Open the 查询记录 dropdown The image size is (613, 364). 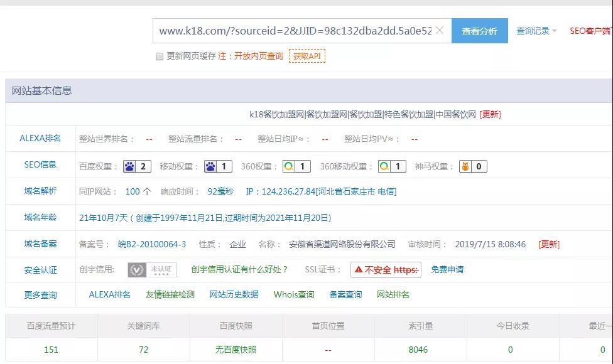[x=532, y=29]
